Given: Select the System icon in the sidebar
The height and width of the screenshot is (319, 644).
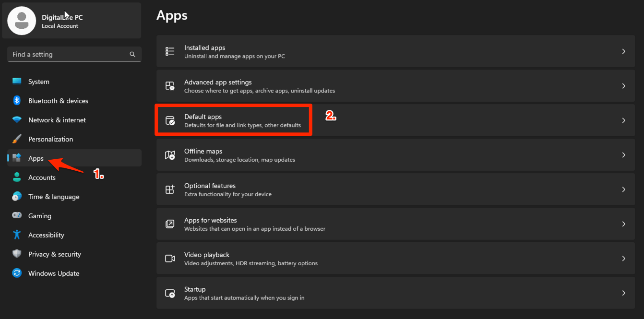Looking at the screenshot, I should pyautogui.click(x=18, y=82).
